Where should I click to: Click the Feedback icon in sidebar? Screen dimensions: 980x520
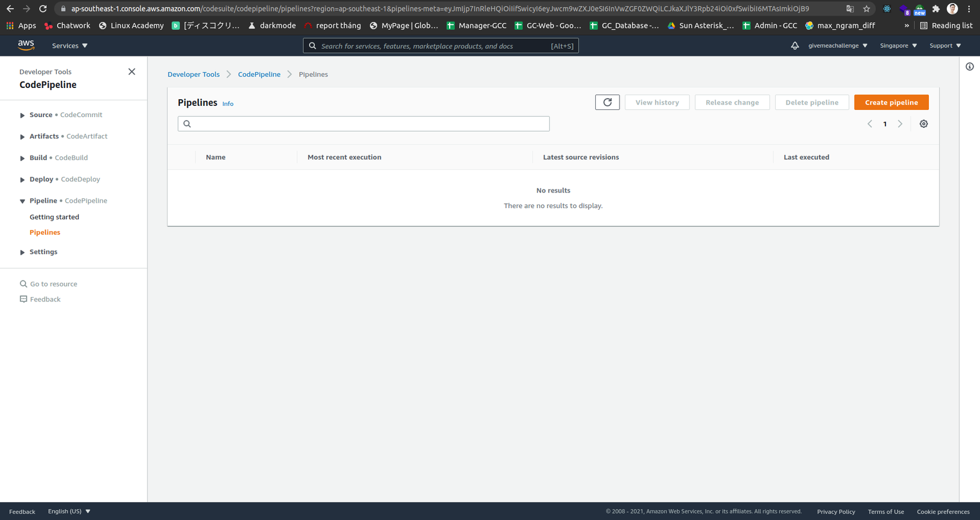pyautogui.click(x=24, y=300)
